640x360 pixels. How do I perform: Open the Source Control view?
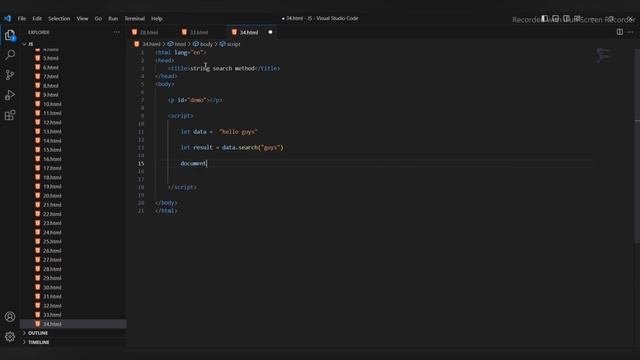pos(10,75)
